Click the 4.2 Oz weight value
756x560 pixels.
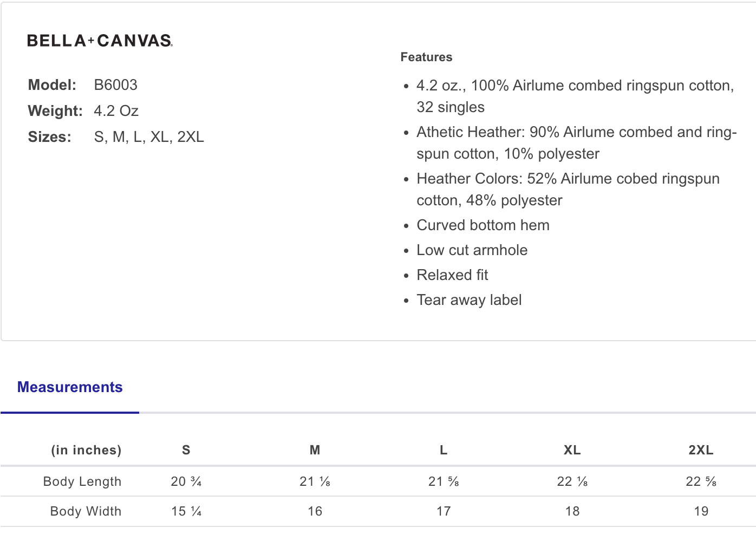tap(116, 111)
